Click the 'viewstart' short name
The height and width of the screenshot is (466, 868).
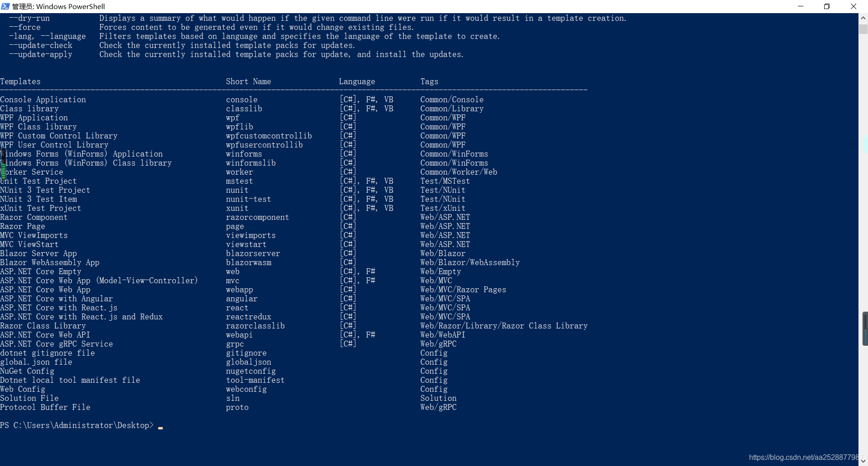[x=246, y=244]
